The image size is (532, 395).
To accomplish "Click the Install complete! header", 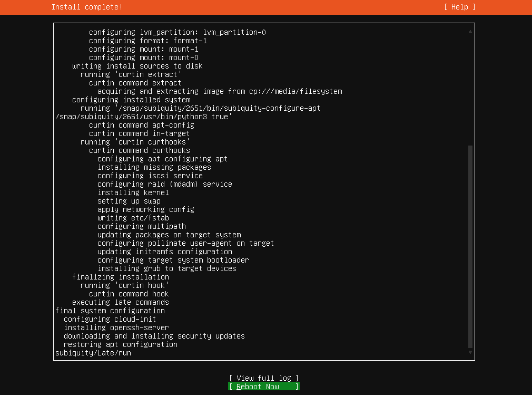I will 87,7.
